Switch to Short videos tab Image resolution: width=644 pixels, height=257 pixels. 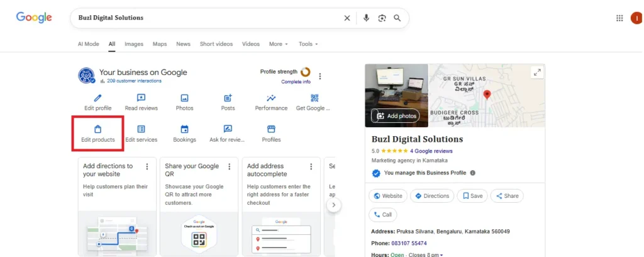(x=216, y=44)
